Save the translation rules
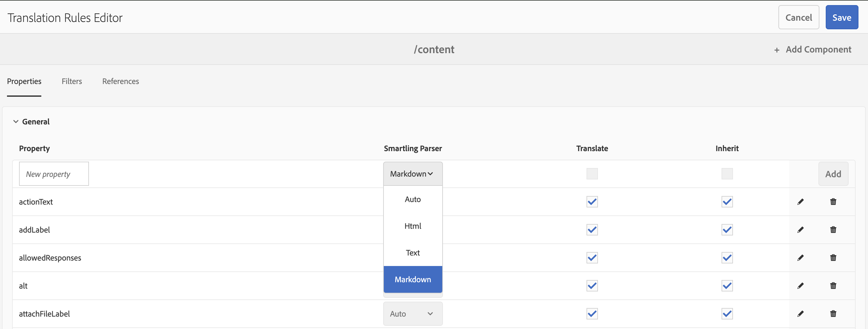868x329 pixels. click(841, 17)
